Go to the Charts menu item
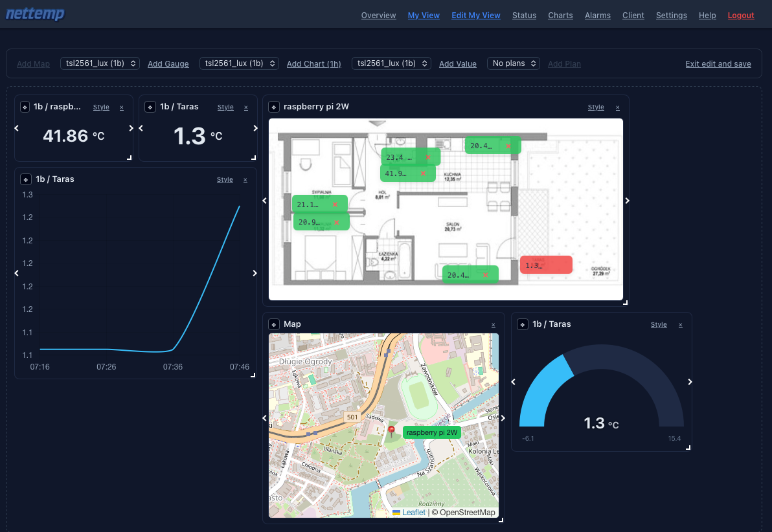Image resolution: width=772 pixels, height=532 pixels. 560,16
